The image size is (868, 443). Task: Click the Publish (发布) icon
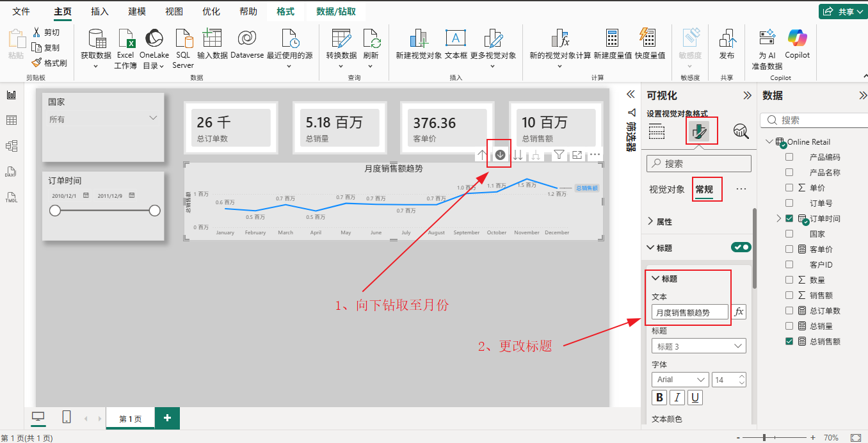(727, 39)
